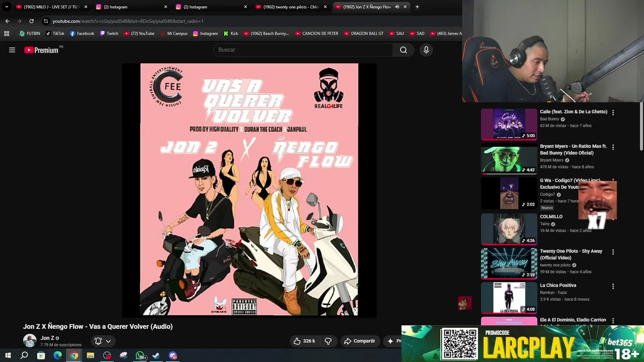Close the twenty one pilots tab
This screenshot has height=362, width=644.
[326, 7]
